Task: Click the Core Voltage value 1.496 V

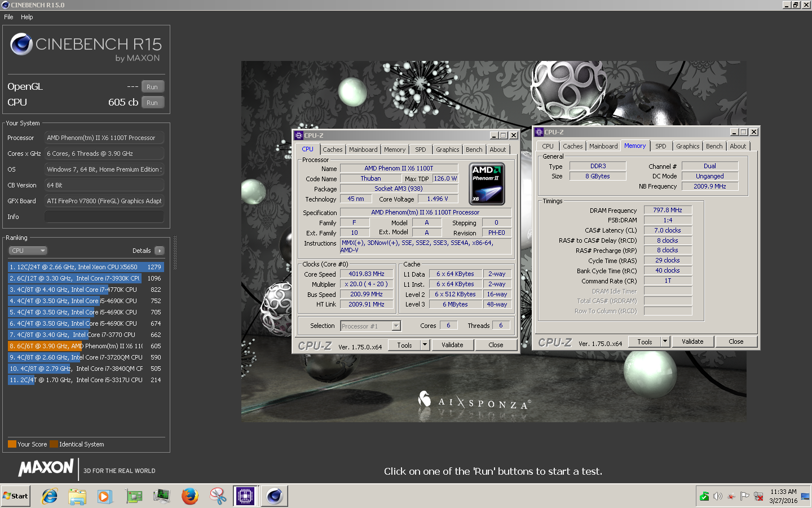Action: pos(438,199)
